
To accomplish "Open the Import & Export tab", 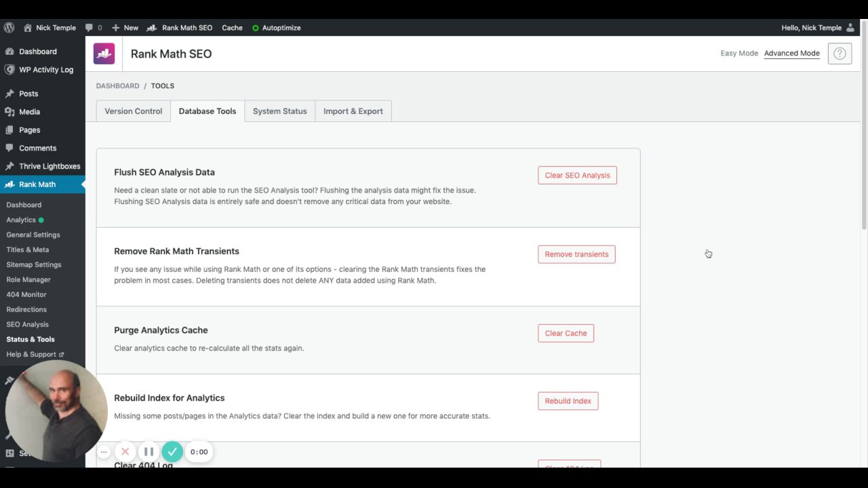I will 353,111.
